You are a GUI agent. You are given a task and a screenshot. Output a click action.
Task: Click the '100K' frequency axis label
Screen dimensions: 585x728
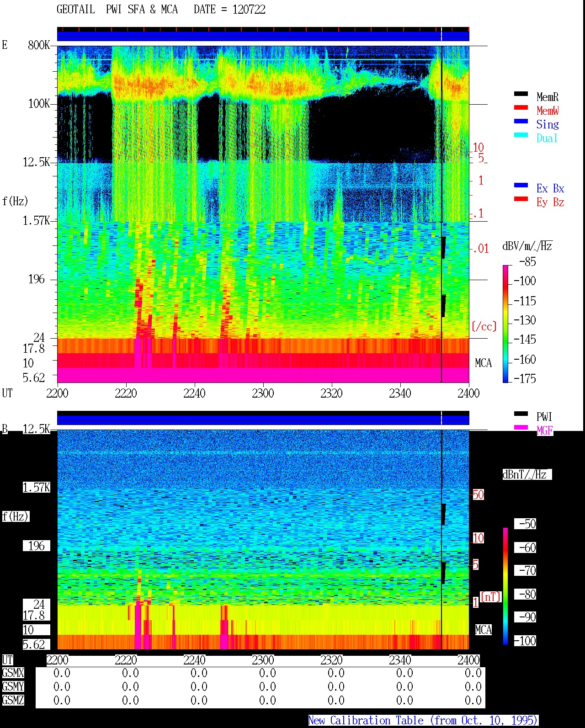tap(39, 104)
